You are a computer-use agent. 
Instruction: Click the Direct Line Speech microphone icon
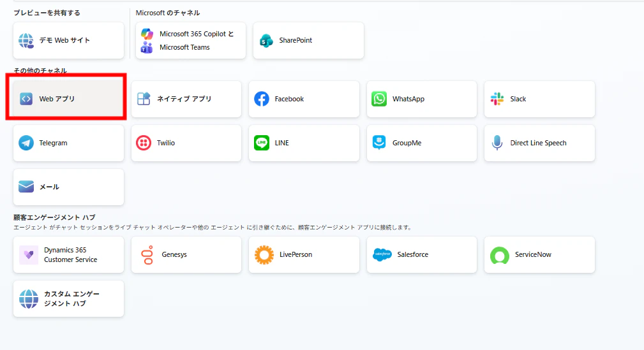[x=497, y=143]
